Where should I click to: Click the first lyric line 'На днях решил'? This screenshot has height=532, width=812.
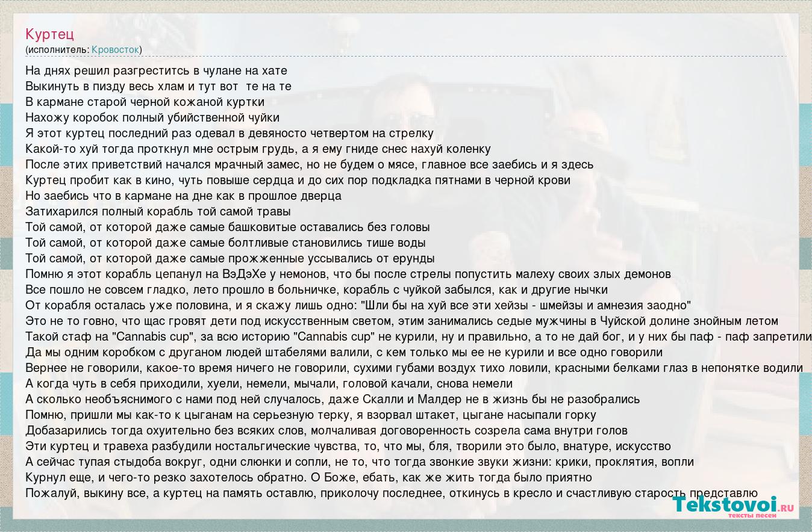pos(156,70)
